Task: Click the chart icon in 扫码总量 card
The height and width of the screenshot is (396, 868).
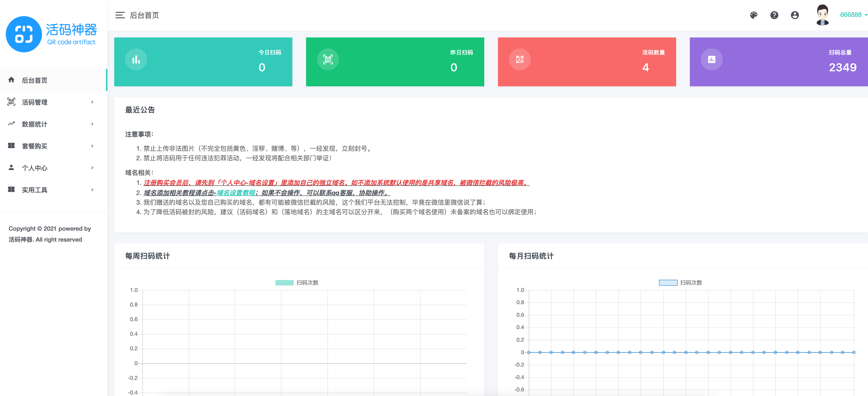Action: coord(712,60)
